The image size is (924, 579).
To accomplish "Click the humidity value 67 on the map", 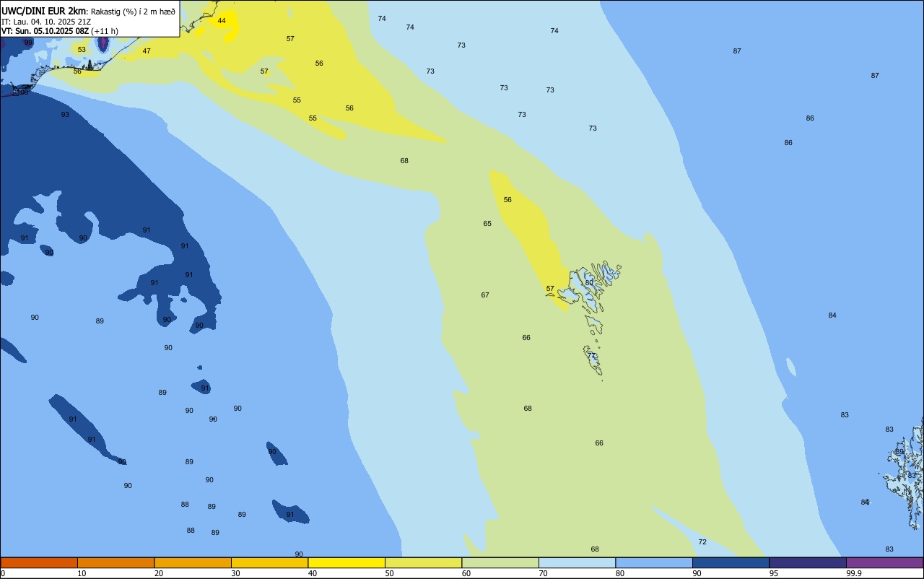I will [x=485, y=295].
